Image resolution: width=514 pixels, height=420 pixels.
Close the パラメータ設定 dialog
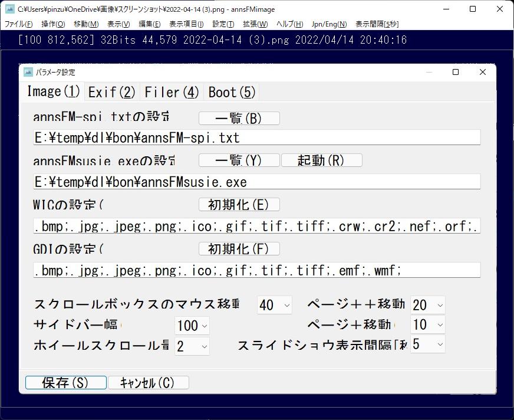[x=482, y=72]
